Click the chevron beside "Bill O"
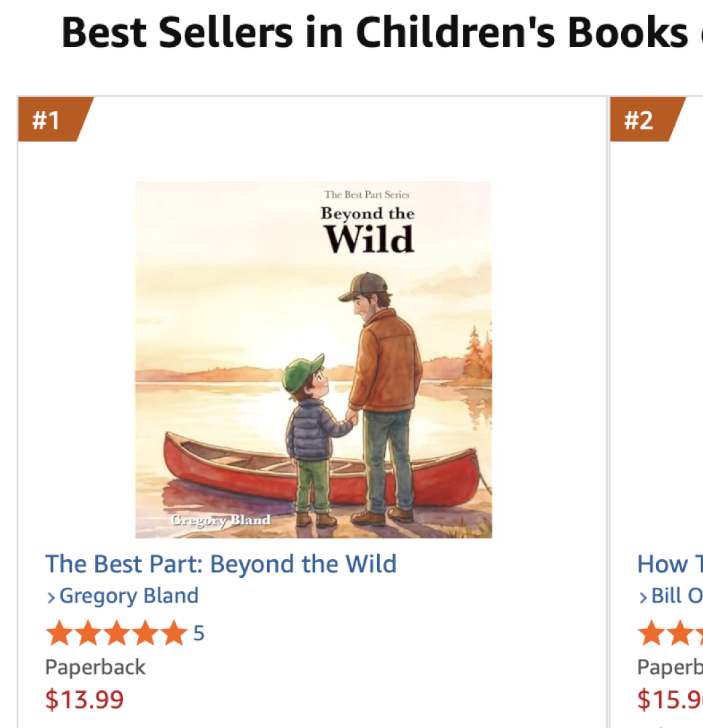The height and width of the screenshot is (728, 703). [x=643, y=597]
